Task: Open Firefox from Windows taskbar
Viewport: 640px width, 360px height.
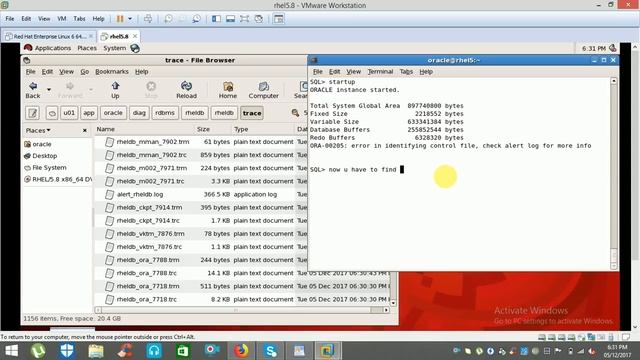Action: coord(241,351)
